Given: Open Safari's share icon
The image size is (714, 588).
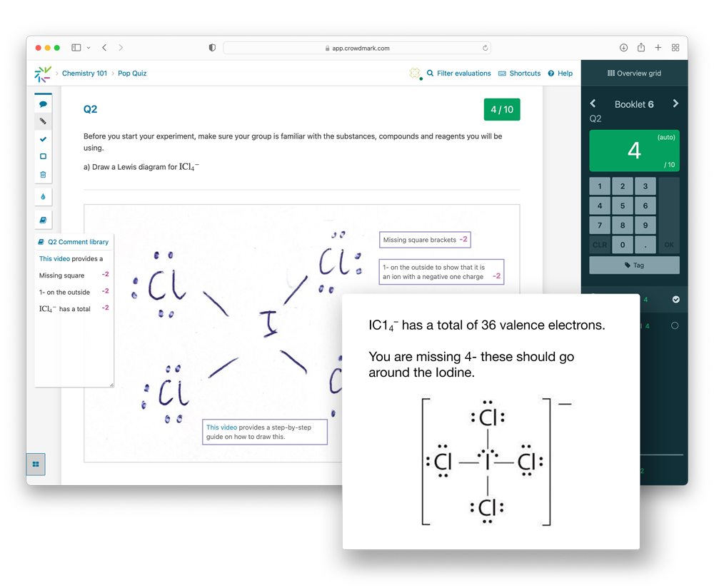Looking at the screenshot, I should pyautogui.click(x=641, y=48).
